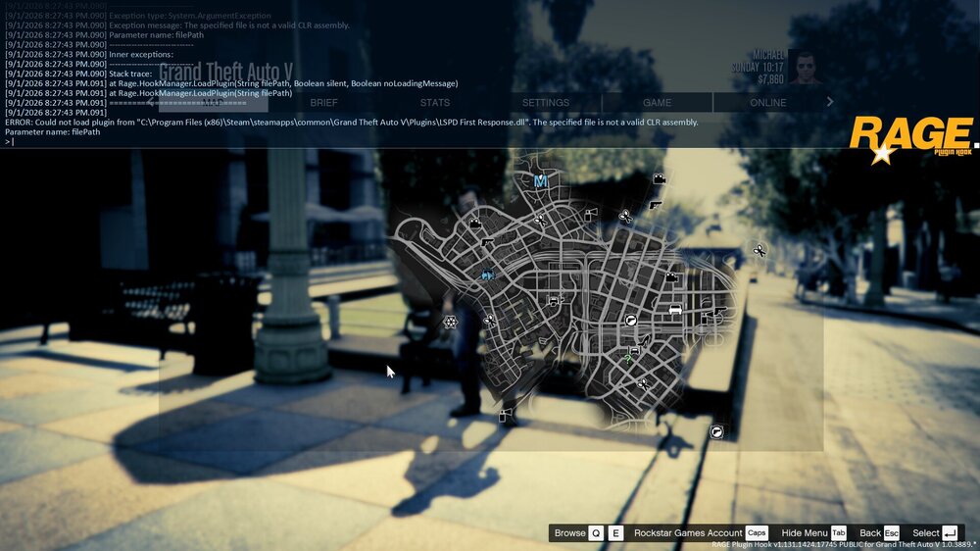This screenshot has width=980, height=551.
Task: Select scissors blip beside the hexagonal web blip
Action: (x=489, y=321)
